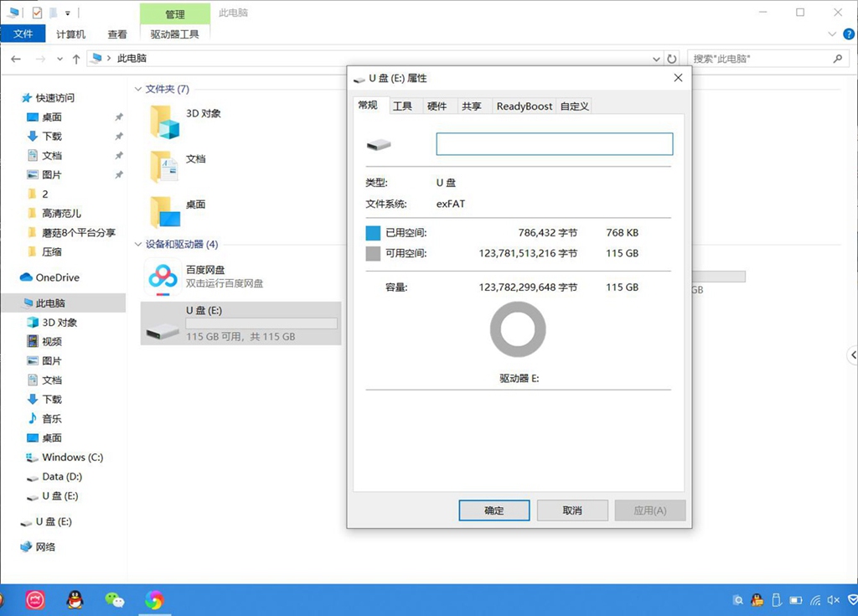This screenshot has height=616, width=858.
Task: Open the 驱动器工具 ribbon tab
Action: 175,34
